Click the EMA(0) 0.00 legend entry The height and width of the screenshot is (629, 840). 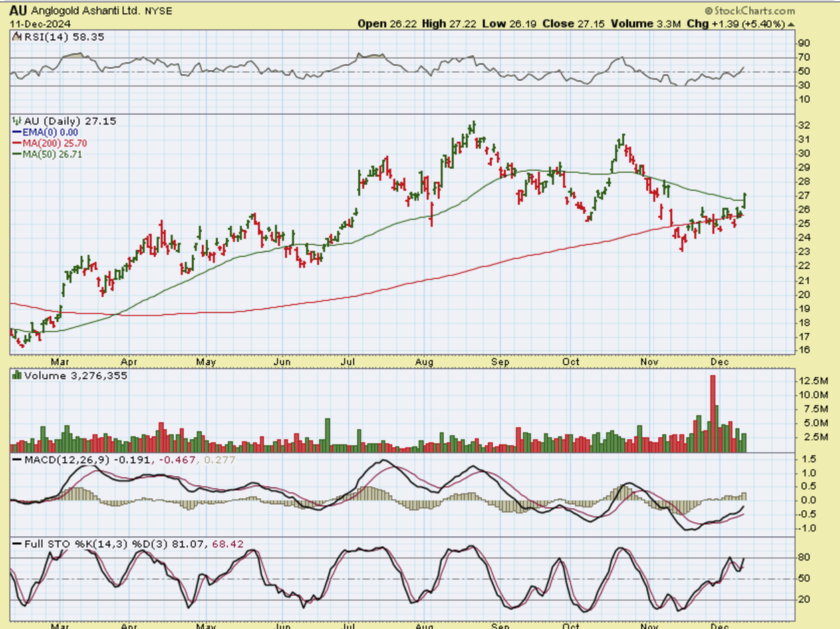pyautogui.click(x=51, y=132)
